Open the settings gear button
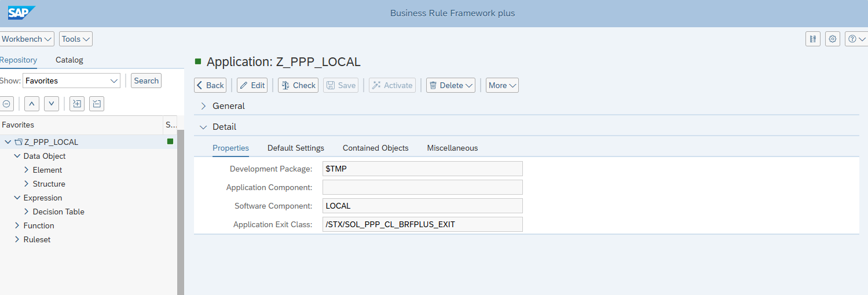Screen dimensions: 868x295 click(833, 39)
